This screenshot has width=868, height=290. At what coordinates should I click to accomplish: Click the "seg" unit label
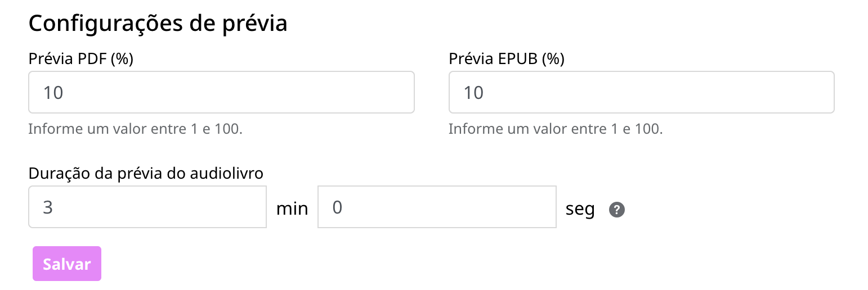point(580,209)
